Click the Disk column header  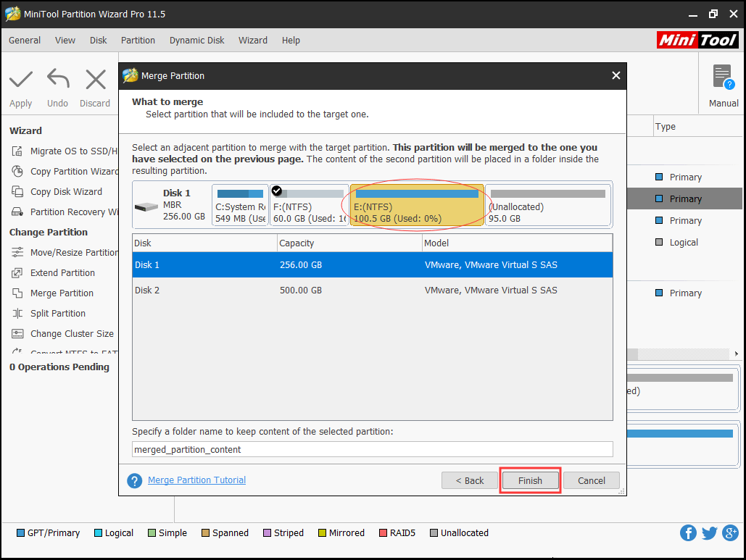point(205,243)
